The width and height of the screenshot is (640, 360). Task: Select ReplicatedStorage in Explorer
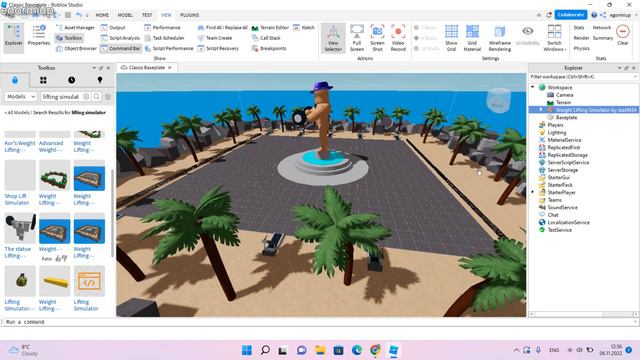(567, 155)
